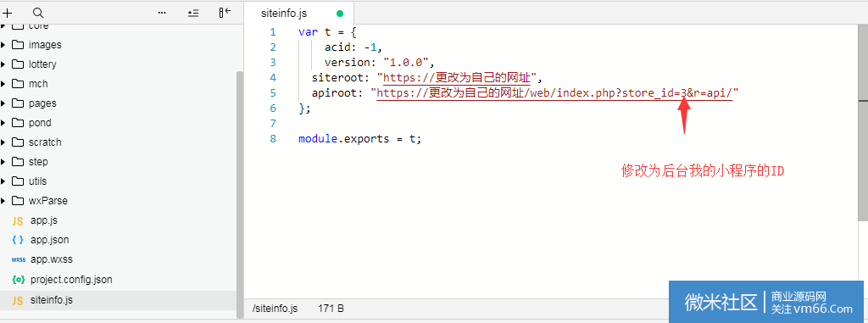
Task: Click the plus icon to add file
Action: coord(8,13)
